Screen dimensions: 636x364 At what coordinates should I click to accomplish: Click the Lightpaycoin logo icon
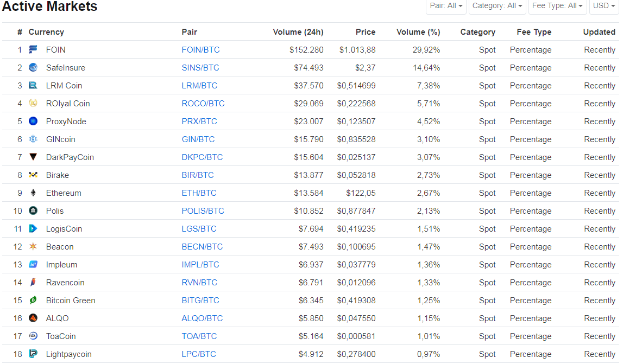point(33,354)
